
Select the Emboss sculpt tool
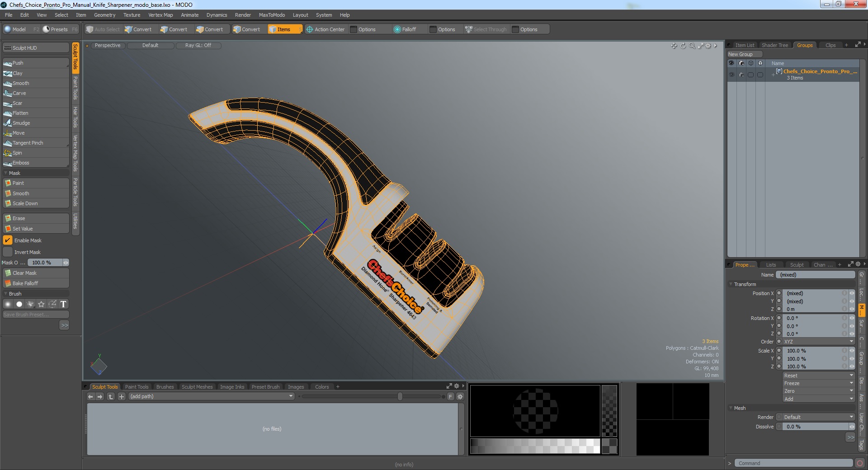click(x=36, y=163)
